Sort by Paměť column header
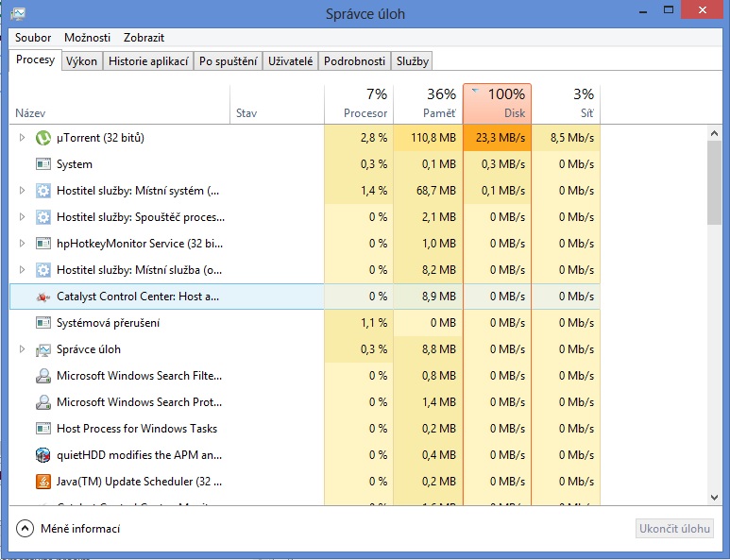The width and height of the screenshot is (730, 560). [x=429, y=104]
